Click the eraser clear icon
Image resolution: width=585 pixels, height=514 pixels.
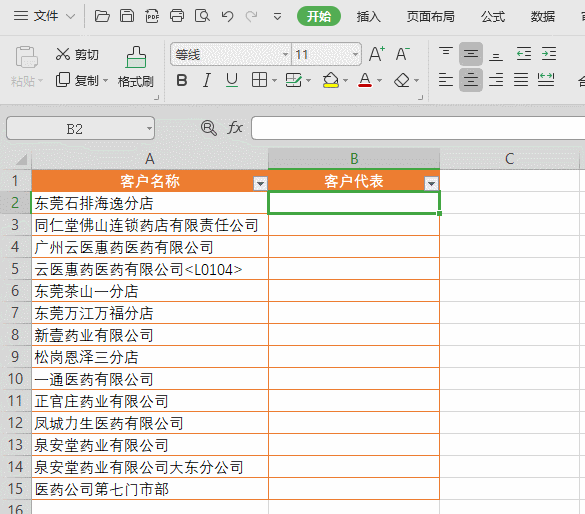[x=402, y=80]
